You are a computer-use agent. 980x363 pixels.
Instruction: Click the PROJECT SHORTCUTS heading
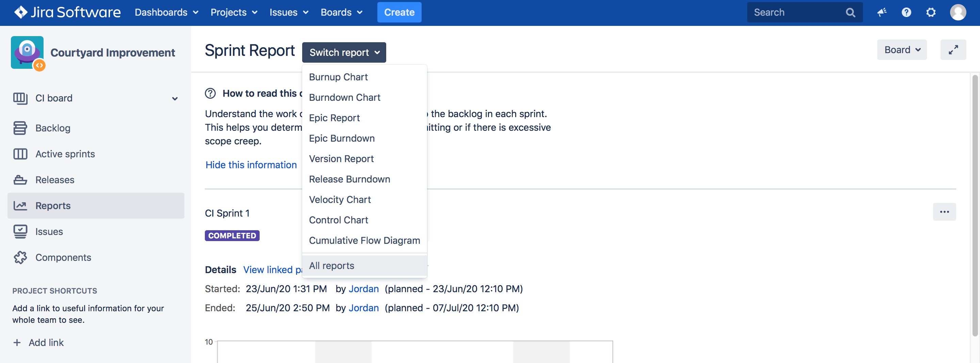pos(54,291)
